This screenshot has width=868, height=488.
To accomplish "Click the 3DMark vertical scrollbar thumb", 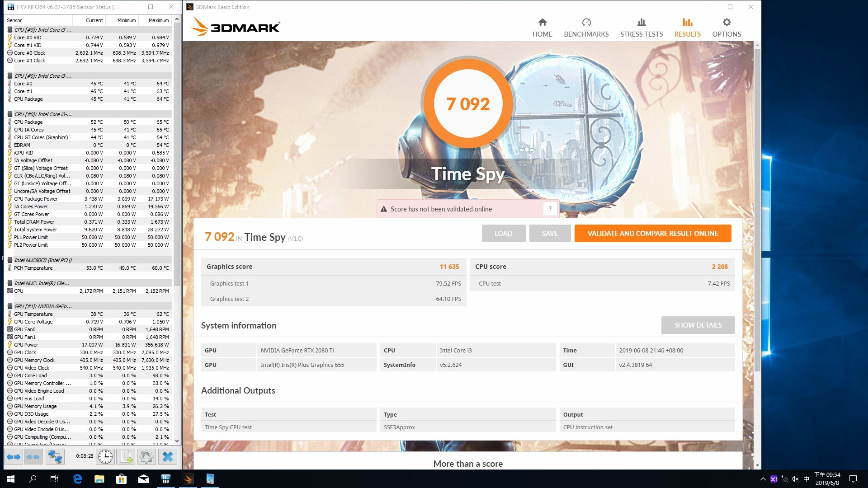I will [x=757, y=210].
